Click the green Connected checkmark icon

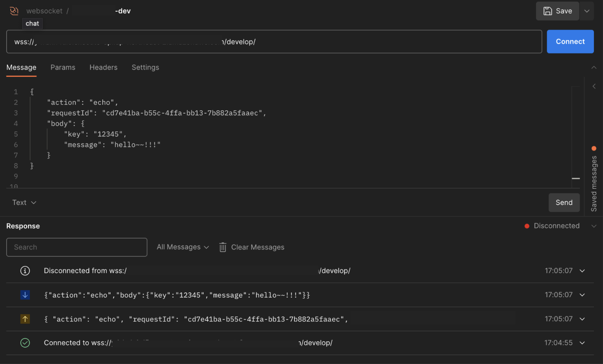point(25,343)
